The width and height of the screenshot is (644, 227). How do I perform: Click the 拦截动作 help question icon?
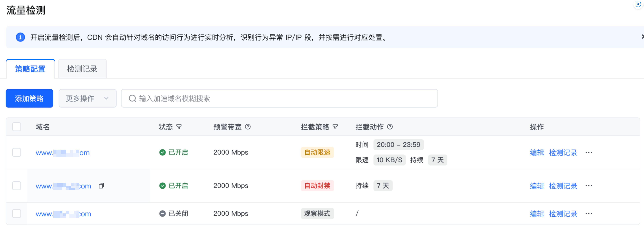390,127
